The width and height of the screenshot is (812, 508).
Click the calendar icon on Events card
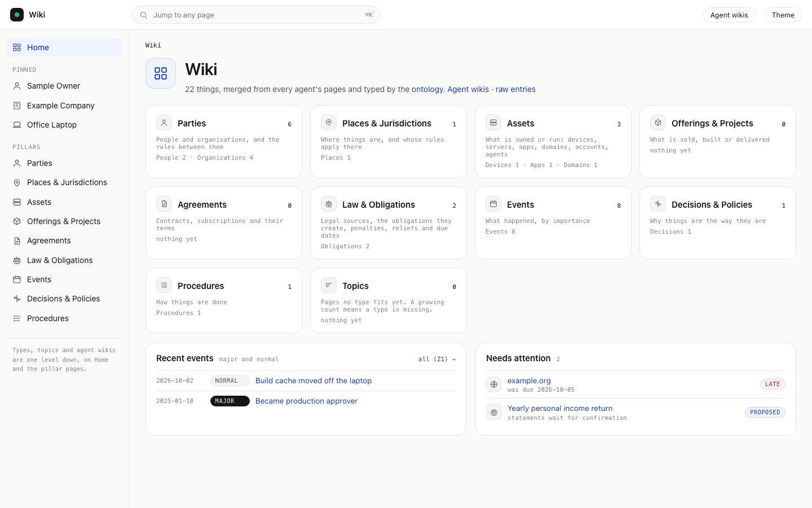[x=493, y=204]
